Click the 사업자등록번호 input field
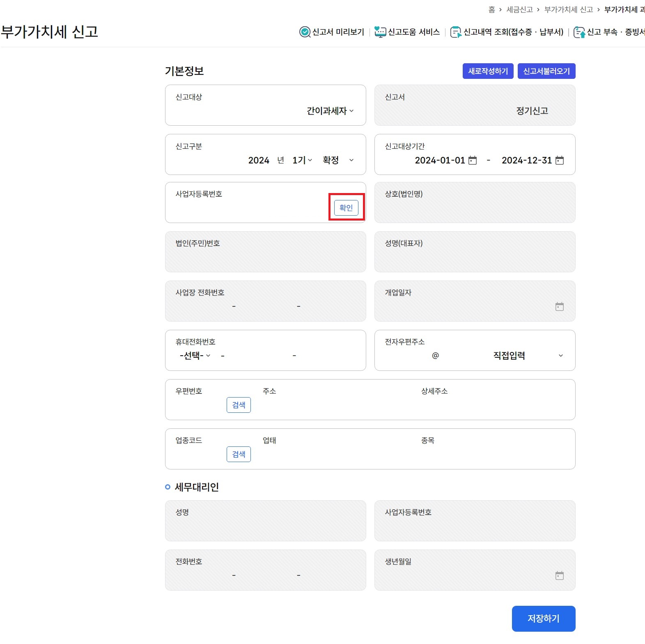Image resolution: width=645 pixels, height=644 pixels. coord(253,208)
